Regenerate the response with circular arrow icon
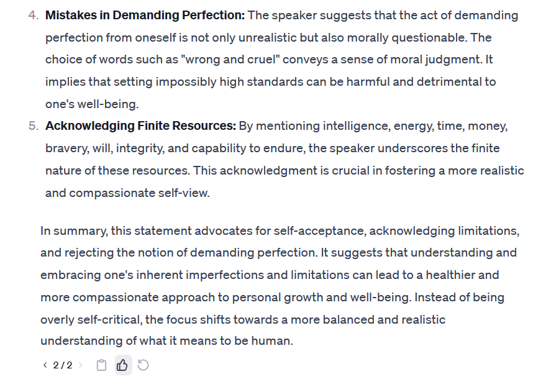Image resolution: width=551 pixels, height=392 pixels. coord(143,365)
